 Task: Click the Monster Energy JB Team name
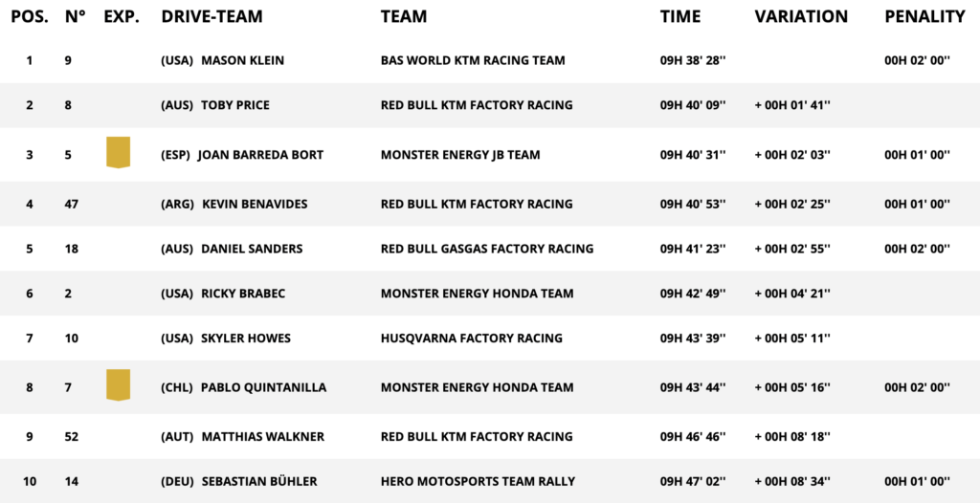(x=460, y=155)
